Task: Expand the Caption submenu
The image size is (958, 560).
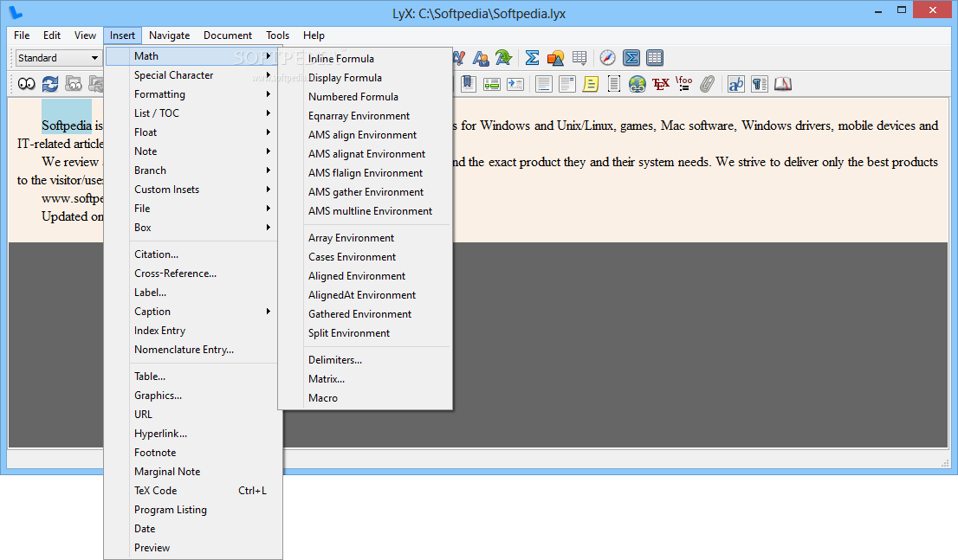Action: point(191,312)
